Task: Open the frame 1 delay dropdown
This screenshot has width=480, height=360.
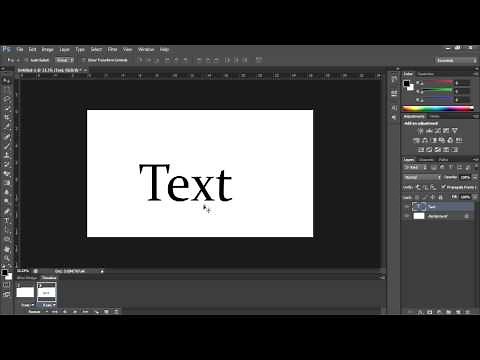Action: tap(27, 305)
